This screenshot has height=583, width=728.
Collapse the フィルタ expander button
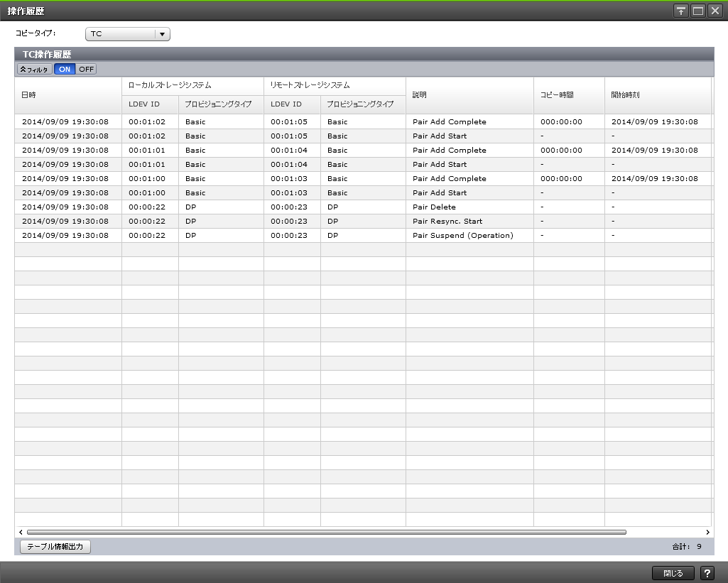coord(34,69)
